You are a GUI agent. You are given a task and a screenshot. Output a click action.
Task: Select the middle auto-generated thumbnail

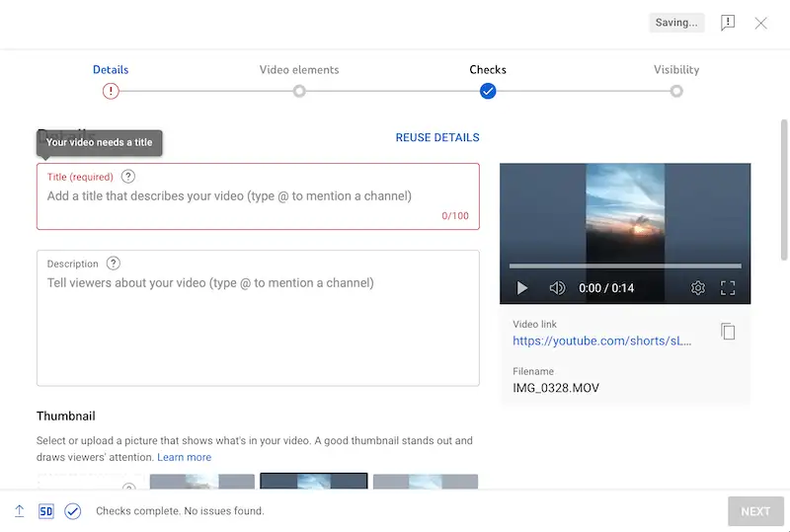[314, 482]
